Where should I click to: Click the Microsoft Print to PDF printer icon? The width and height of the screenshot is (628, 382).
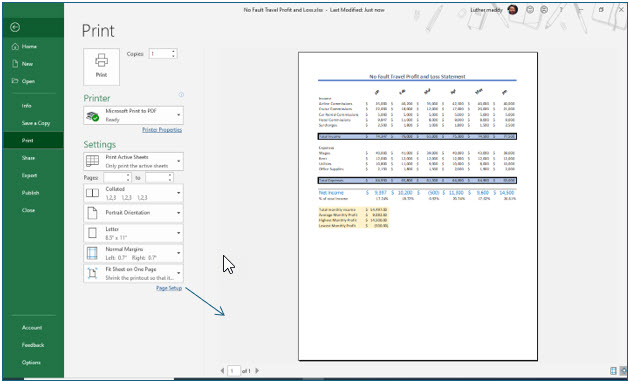coord(93,116)
